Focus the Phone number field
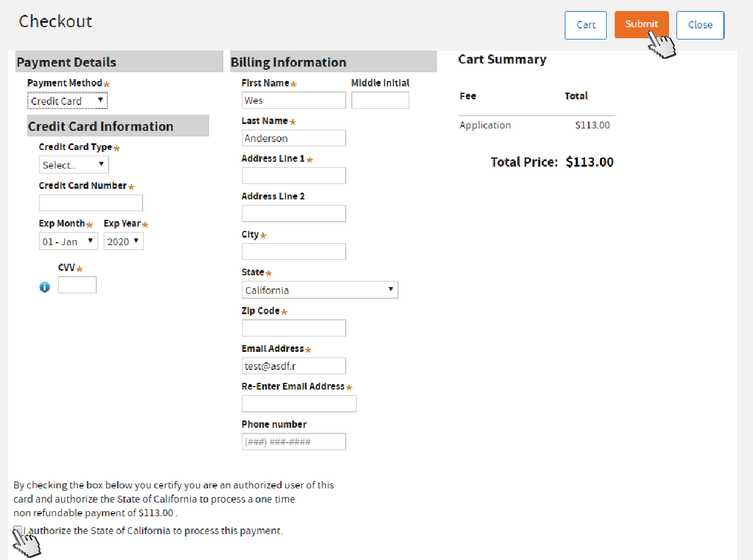 pos(293,441)
